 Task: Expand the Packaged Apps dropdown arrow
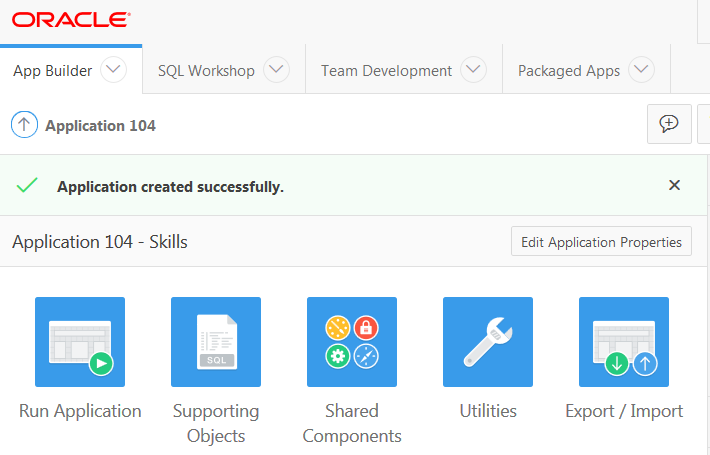[x=641, y=70]
